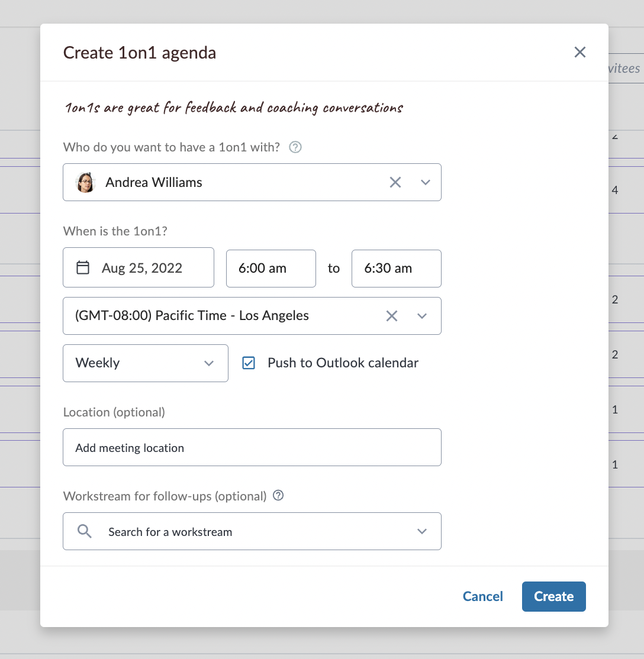Screen dimensions: 644x659
Task: Click the Push to Outlook calendar label
Action: [343, 363]
